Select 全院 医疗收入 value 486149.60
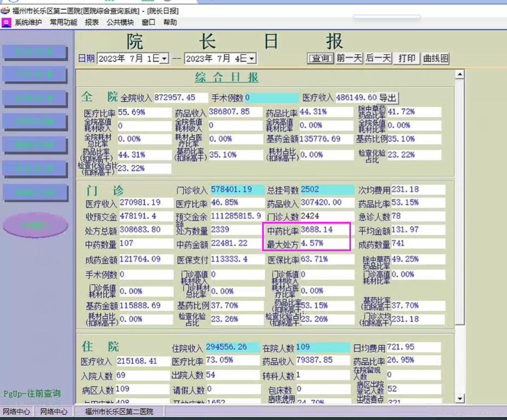Image resolution: width=507 pixels, height=420 pixels. [356, 97]
